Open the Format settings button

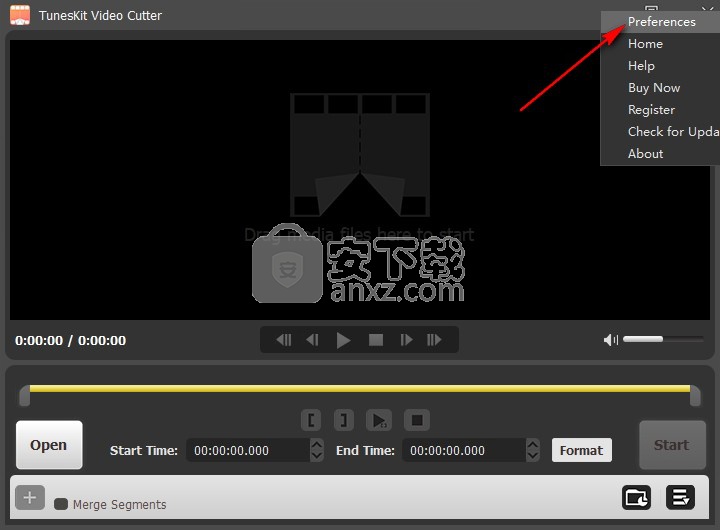(581, 450)
